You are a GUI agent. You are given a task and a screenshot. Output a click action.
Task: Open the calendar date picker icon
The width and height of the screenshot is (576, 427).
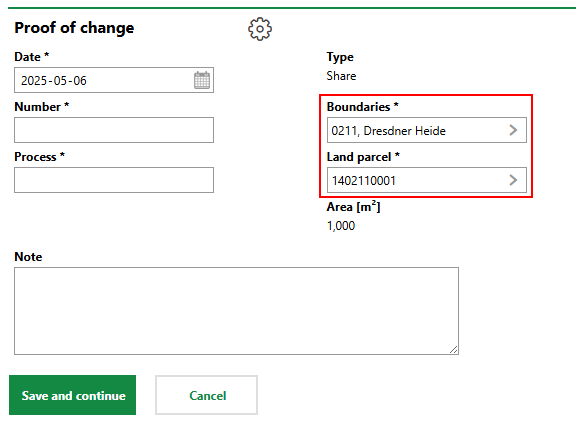click(202, 80)
